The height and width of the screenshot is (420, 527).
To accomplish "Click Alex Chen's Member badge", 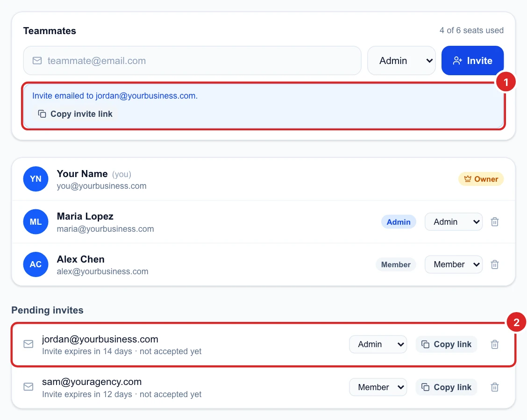I will pos(396,264).
